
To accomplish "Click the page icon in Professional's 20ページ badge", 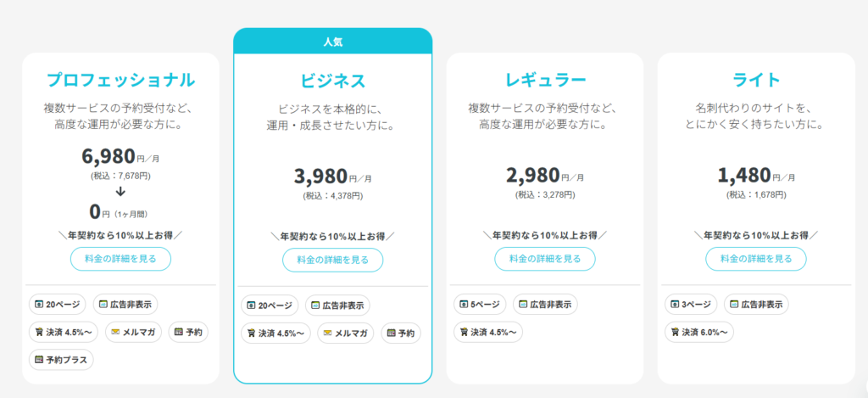I will point(38,305).
